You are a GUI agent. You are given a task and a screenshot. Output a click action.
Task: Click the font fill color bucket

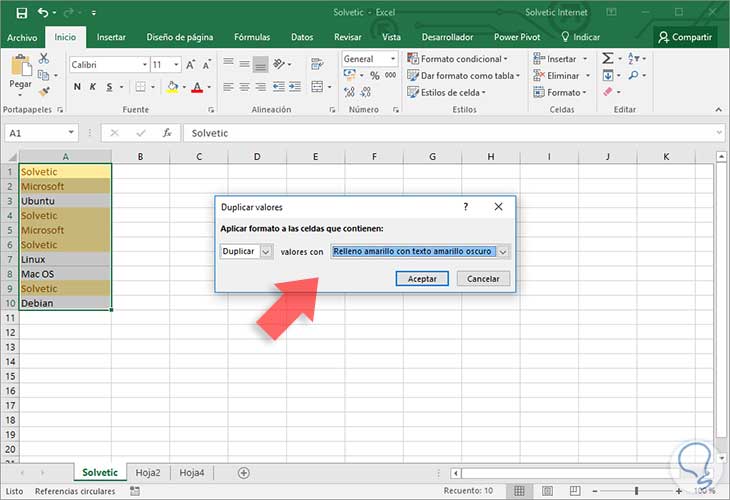coord(173,88)
